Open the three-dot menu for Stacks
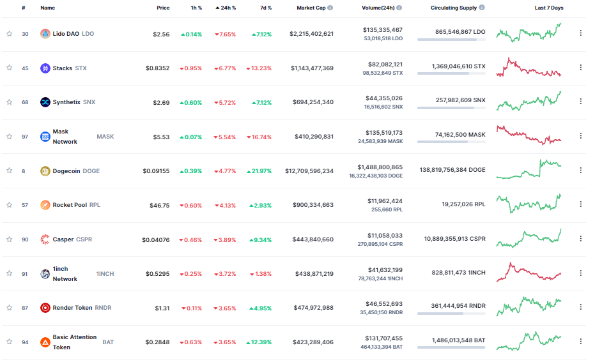 pyautogui.click(x=580, y=67)
